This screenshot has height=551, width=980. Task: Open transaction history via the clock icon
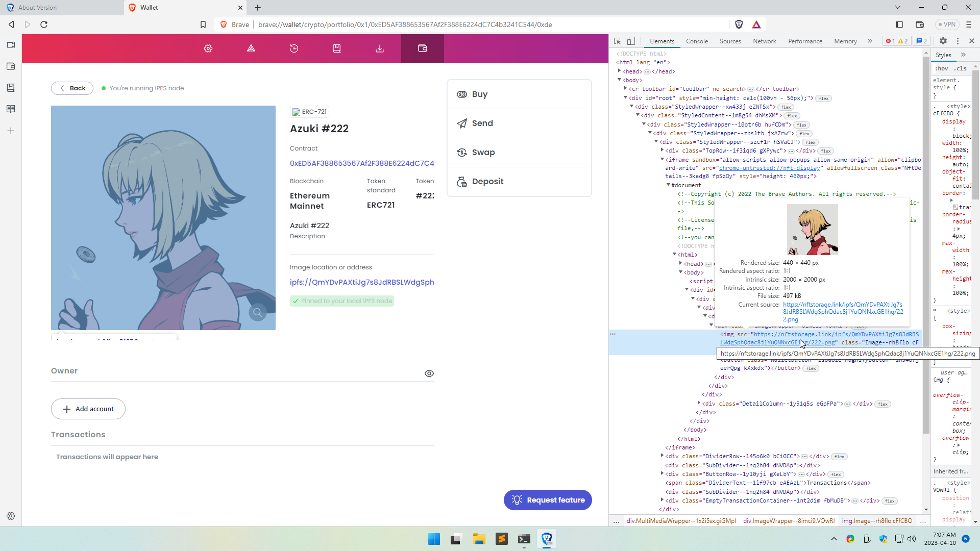[294, 48]
